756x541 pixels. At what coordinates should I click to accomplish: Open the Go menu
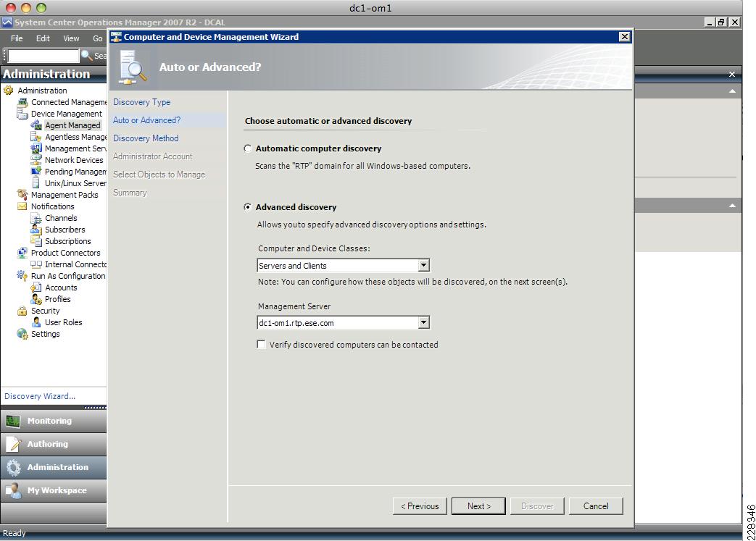97,38
